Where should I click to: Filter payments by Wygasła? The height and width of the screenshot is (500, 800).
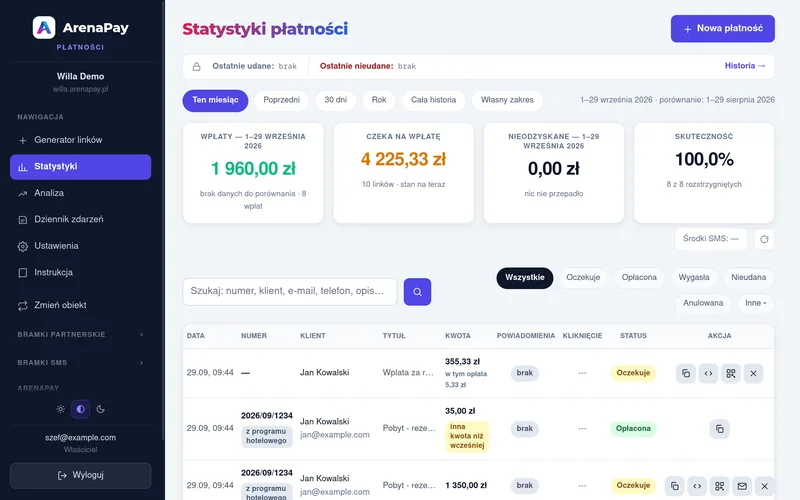(694, 278)
